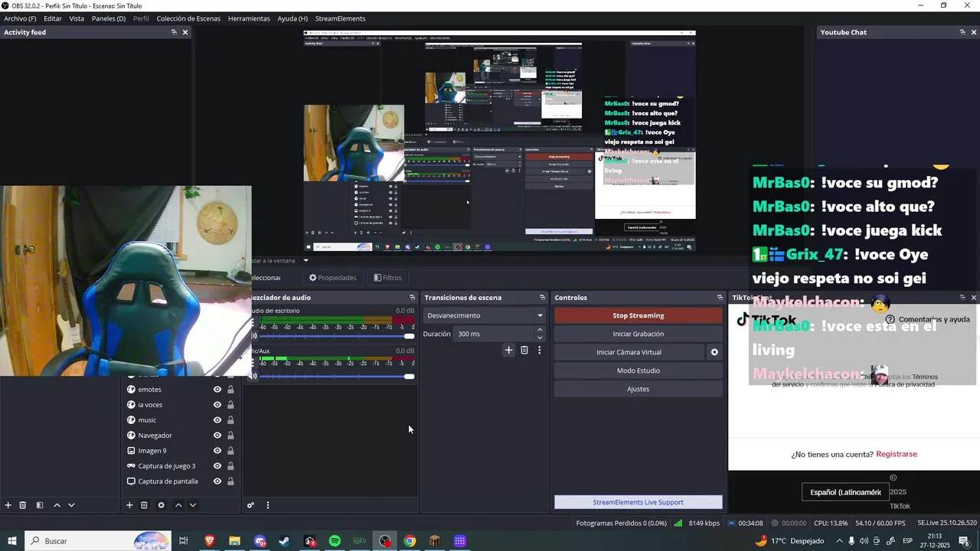Viewport: 980px width, 551px height.
Task: Open audio mixer three-dot menu
Action: [267, 505]
